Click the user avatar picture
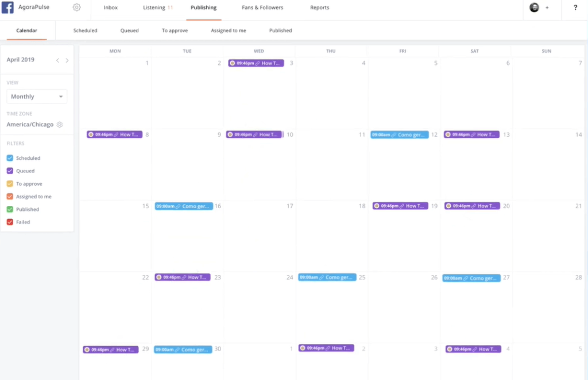The width and height of the screenshot is (588, 380). tap(534, 7)
